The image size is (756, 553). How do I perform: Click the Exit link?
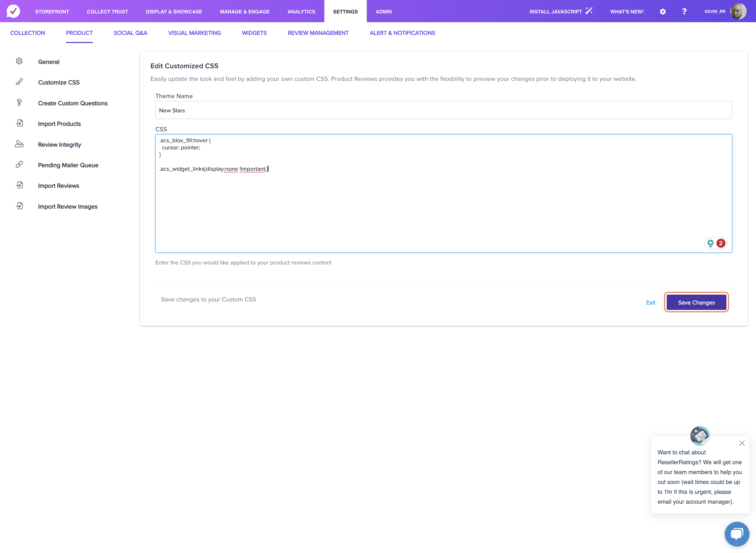point(651,303)
